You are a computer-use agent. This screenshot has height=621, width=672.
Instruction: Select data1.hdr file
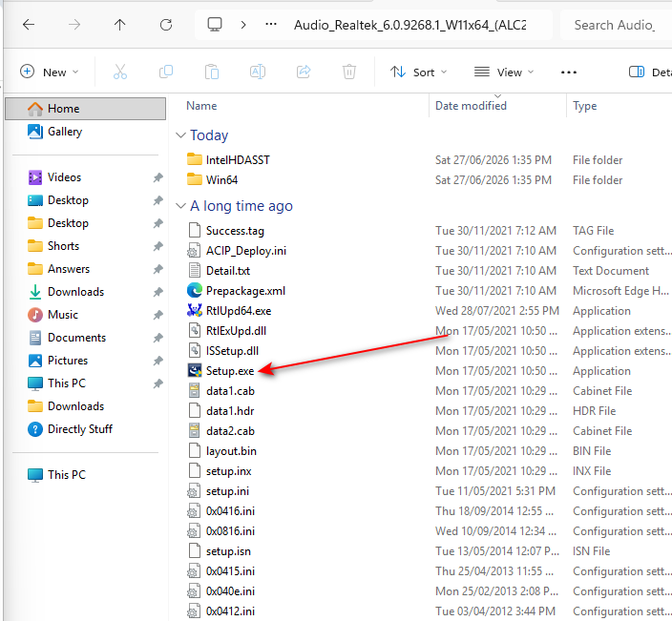pos(230,411)
